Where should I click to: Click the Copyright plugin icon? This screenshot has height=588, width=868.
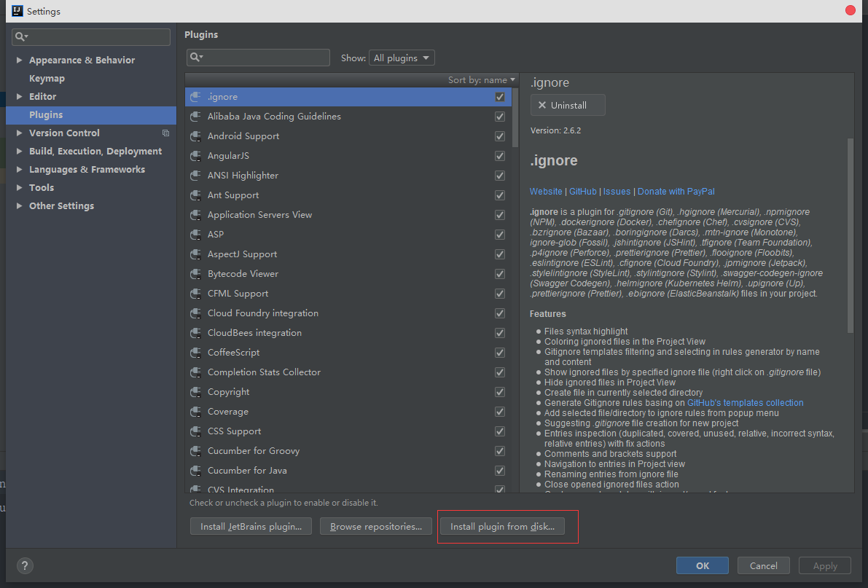coord(195,391)
